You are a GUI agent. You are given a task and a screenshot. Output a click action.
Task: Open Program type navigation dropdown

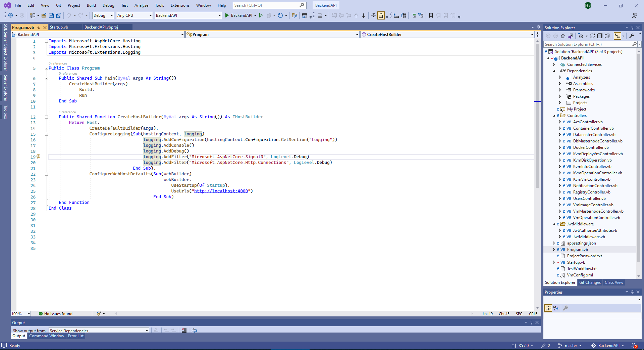(272, 34)
